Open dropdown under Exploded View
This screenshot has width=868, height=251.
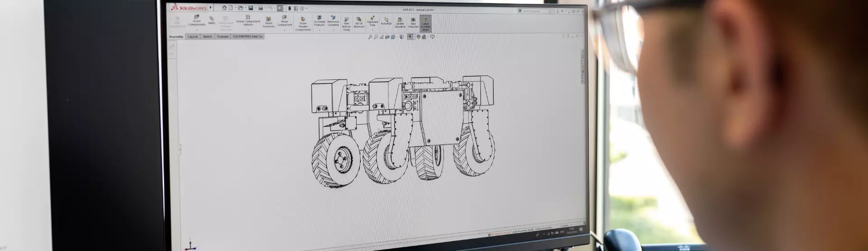tap(373, 30)
